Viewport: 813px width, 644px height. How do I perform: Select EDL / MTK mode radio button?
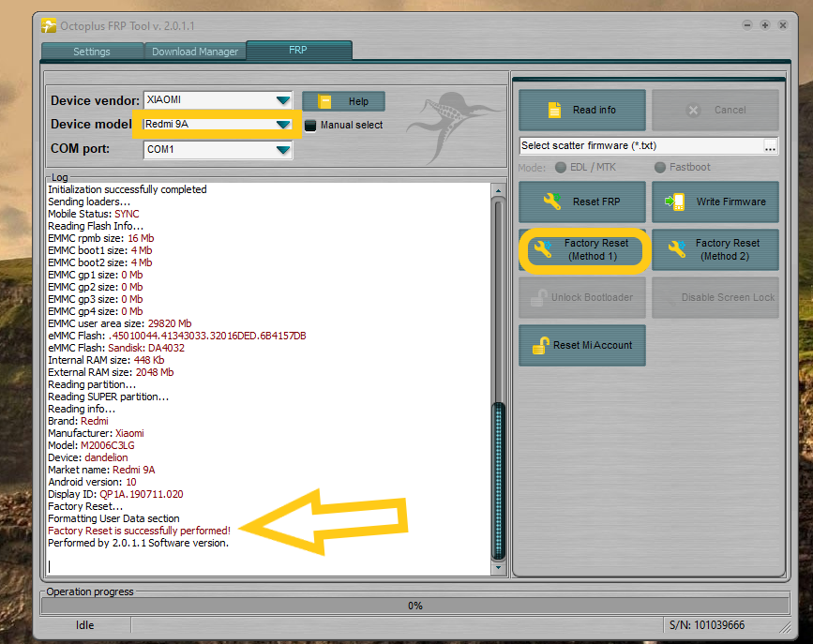(561, 168)
